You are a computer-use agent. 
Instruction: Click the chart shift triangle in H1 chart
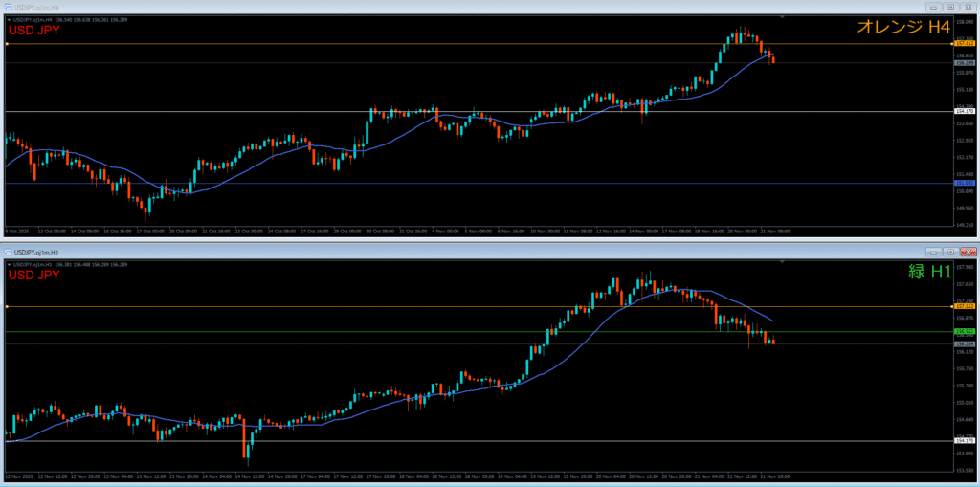pyautogui.click(x=782, y=261)
